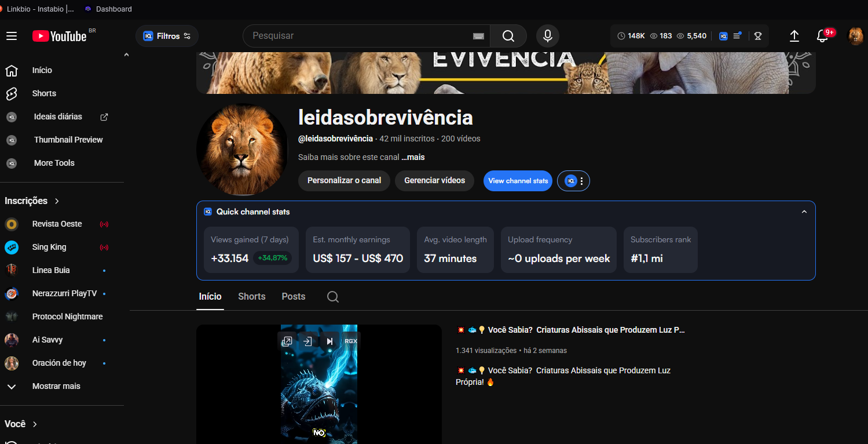Select the Início channel tab
Image resolution: width=868 pixels, height=444 pixels.
(x=210, y=297)
